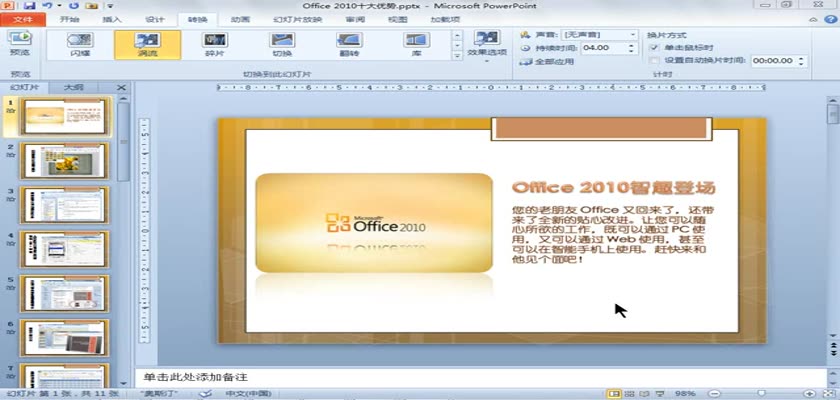Select the 碎片 (Shred) transition effect
The image size is (840, 400).
[x=215, y=45]
